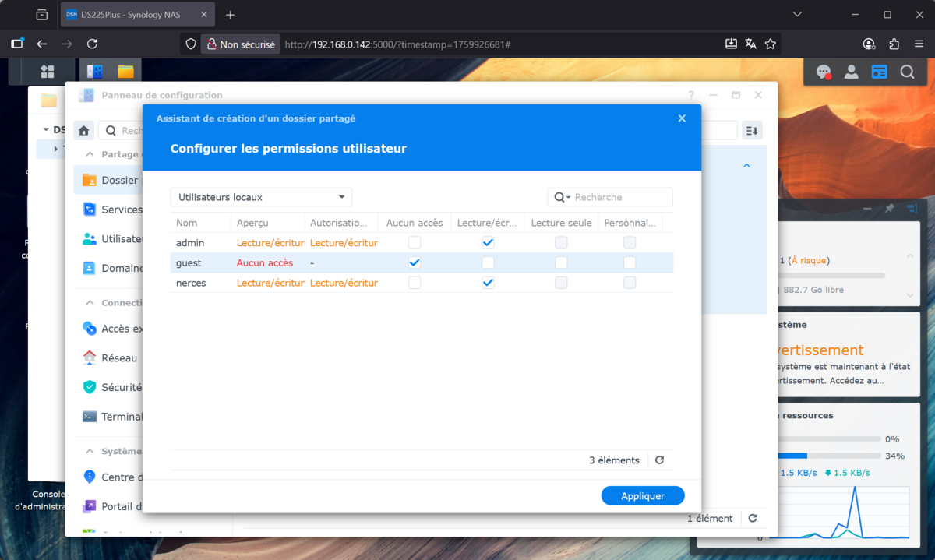The width and height of the screenshot is (935, 560).
Task: Open the widgets panel icon top right
Action: coord(879,71)
